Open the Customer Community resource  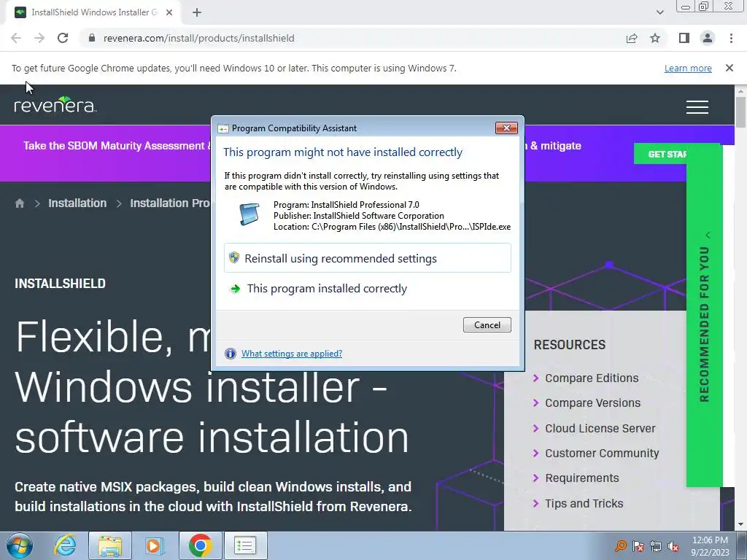point(602,454)
